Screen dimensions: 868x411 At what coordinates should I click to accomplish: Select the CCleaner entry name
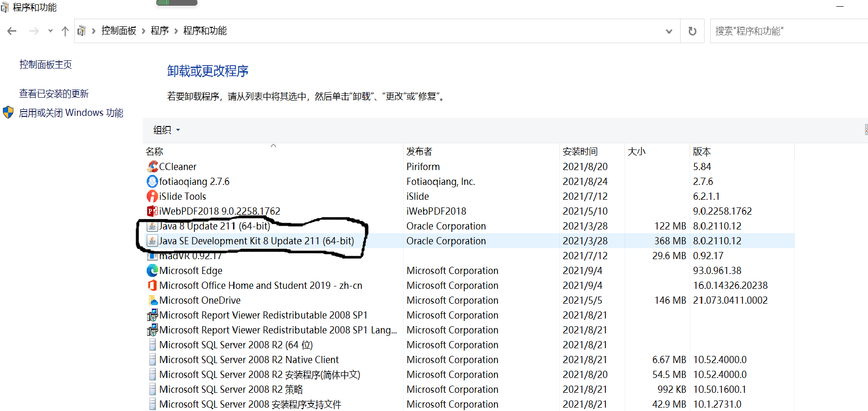coord(178,167)
